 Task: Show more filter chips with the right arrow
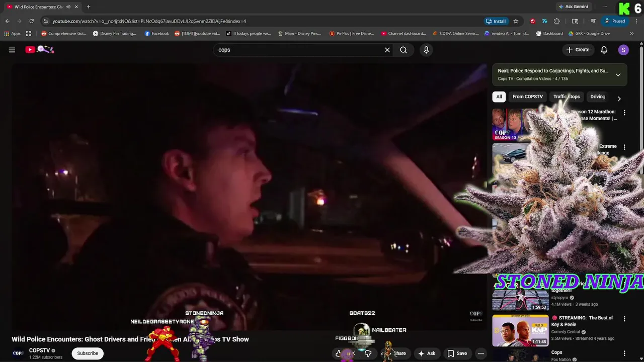click(x=619, y=99)
